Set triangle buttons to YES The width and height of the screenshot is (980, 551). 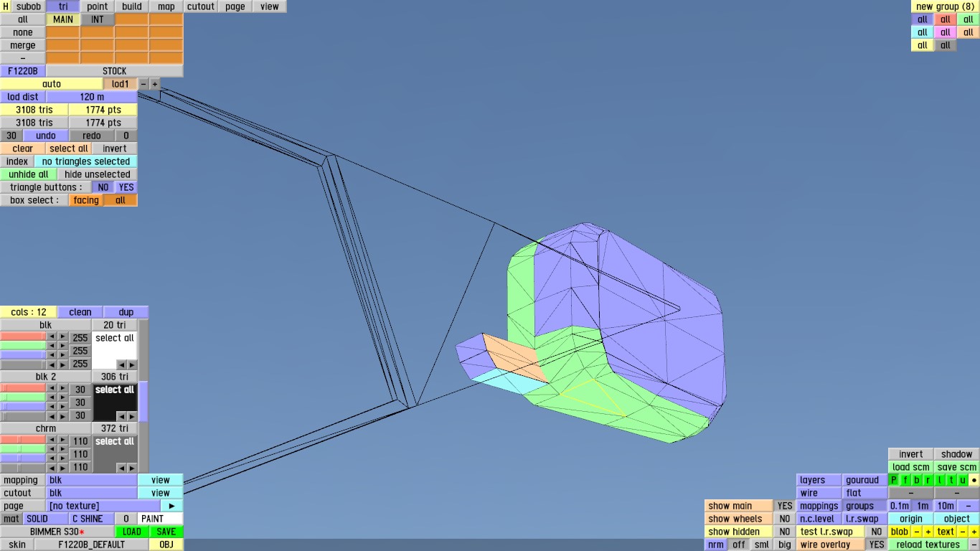click(126, 187)
